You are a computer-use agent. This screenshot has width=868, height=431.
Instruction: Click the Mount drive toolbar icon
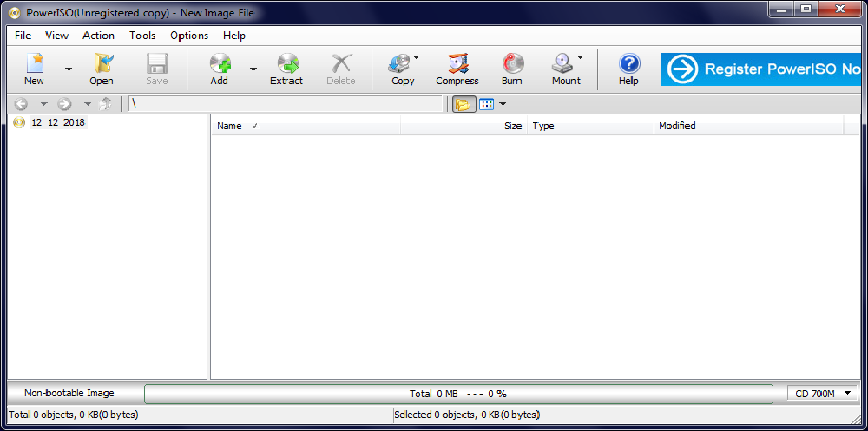coord(562,63)
